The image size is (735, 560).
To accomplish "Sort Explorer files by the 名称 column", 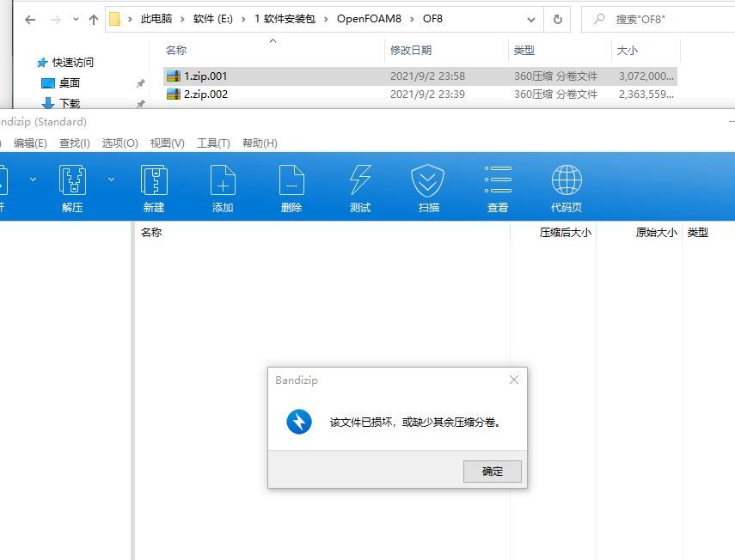I will click(x=176, y=51).
